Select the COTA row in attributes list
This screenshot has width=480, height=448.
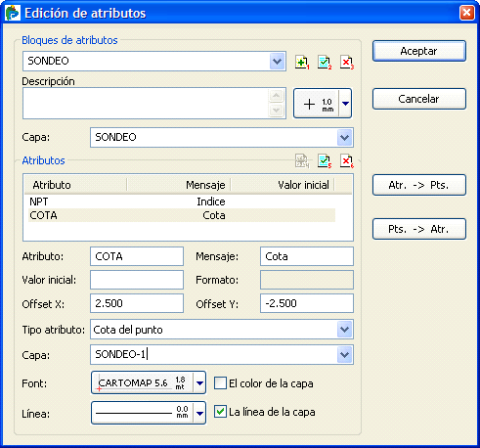click(x=182, y=215)
